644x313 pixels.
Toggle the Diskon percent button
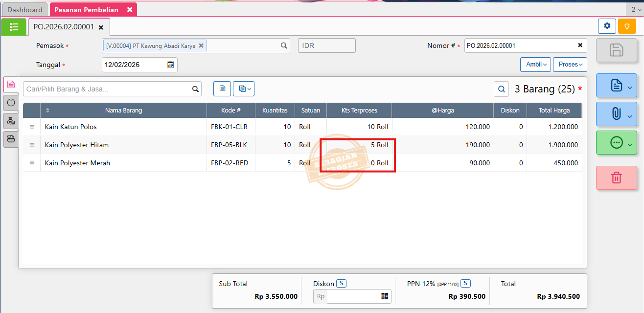(342, 283)
